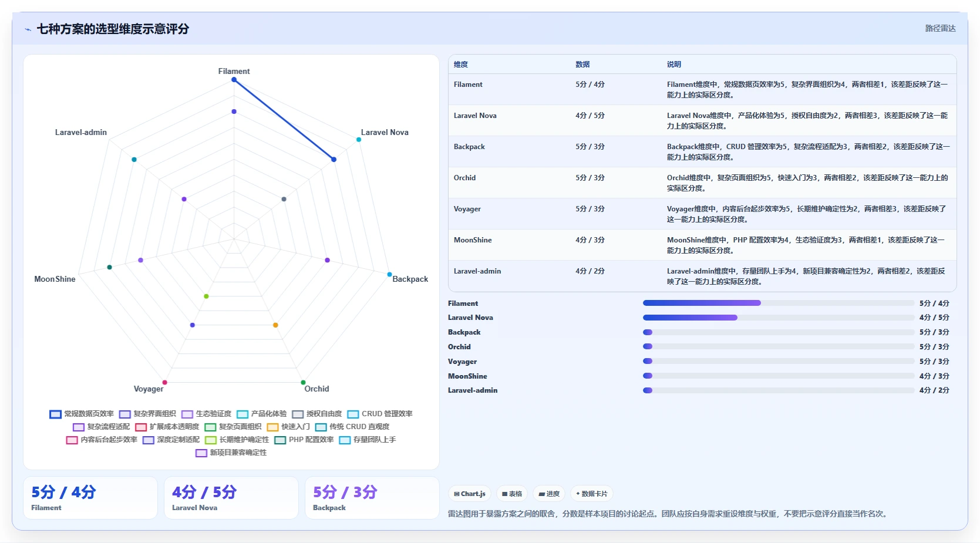Click the Orchid progress bar
The image size is (980, 543).
pos(778,346)
